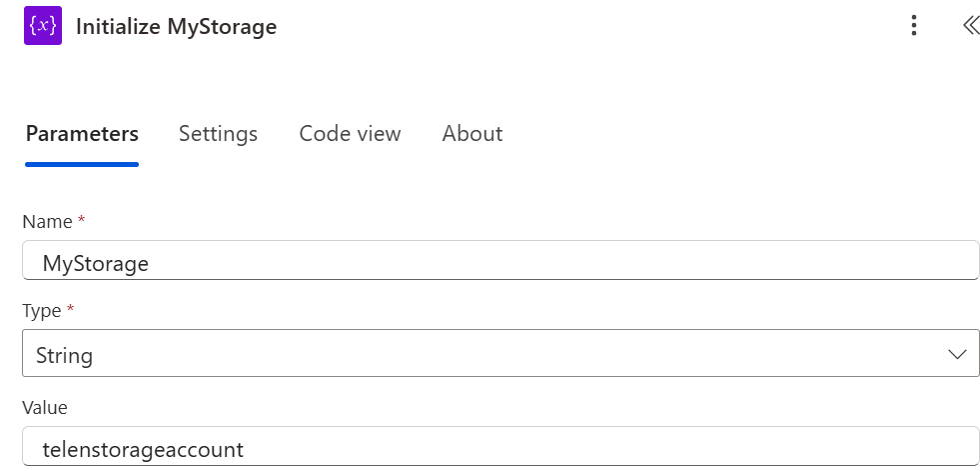
Task: Select the String text in Type box
Action: coord(64,354)
